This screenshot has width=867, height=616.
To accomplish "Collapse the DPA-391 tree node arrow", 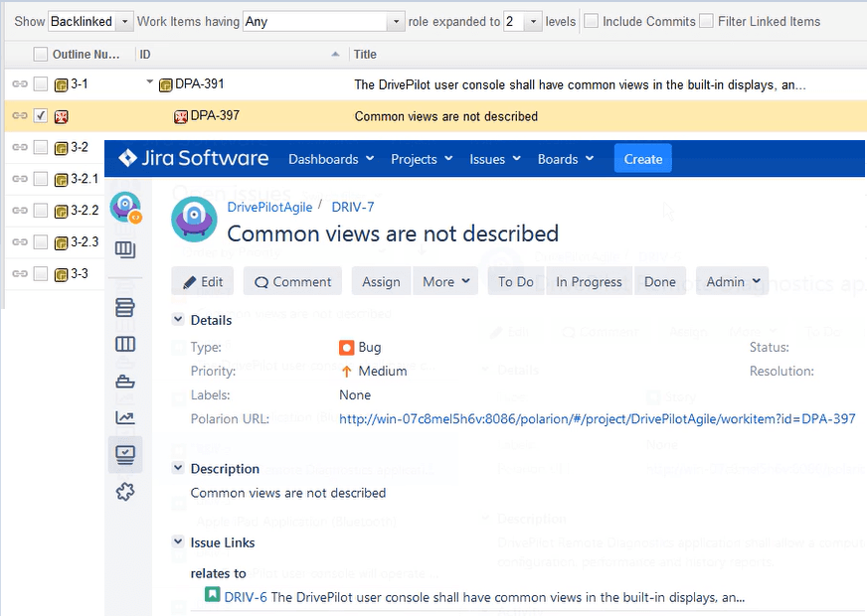I will click(x=150, y=84).
